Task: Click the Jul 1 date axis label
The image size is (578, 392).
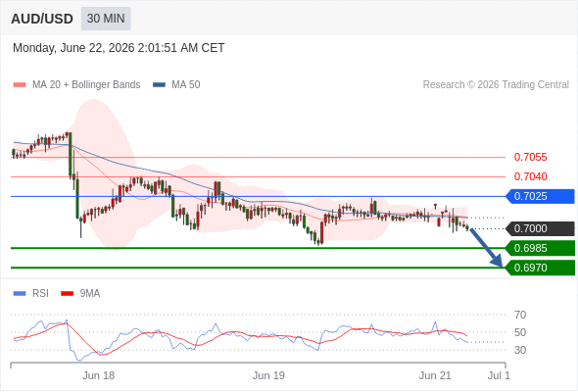Action: pos(499,375)
